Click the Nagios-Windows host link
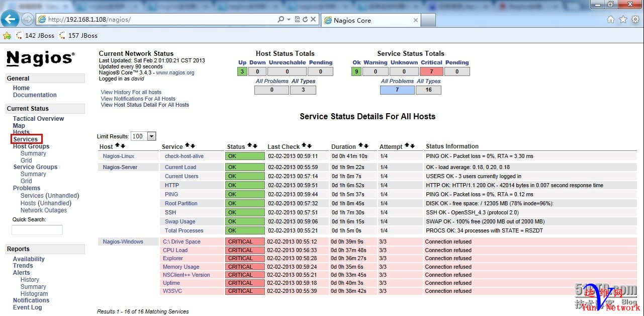The width and height of the screenshot is (644, 316). (x=123, y=242)
